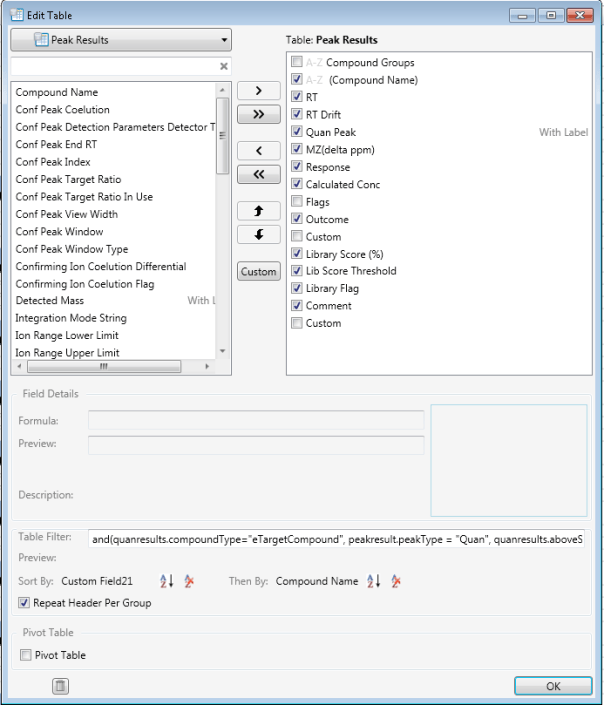Screen dimensions: 604x705
Task: Click the field list scroll down arrow
Action: [222, 351]
